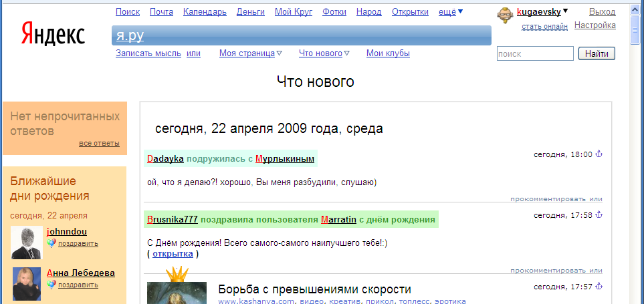This screenshot has height=304, width=644.
Task: Click the anchor icon beside сегодня, 17:57
Action: [599, 286]
